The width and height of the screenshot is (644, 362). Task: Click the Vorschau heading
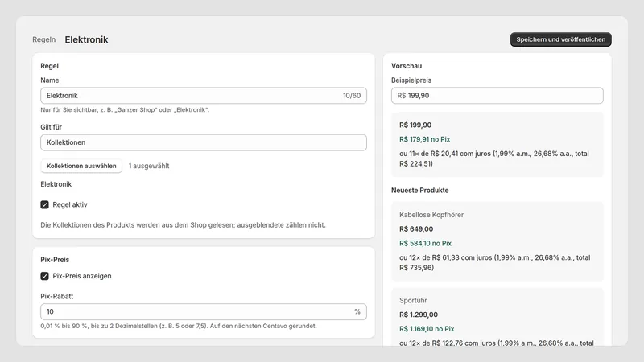pos(407,66)
